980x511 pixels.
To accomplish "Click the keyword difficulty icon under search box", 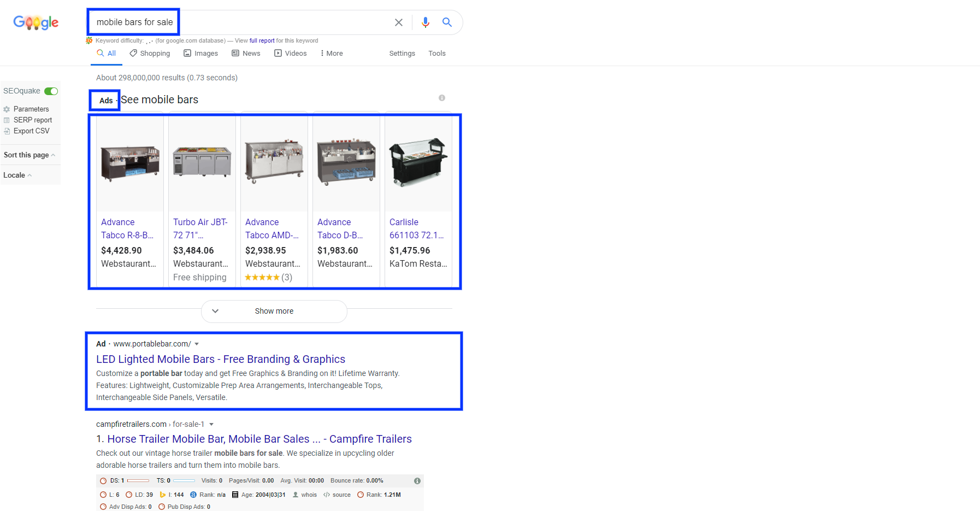I will [89, 40].
